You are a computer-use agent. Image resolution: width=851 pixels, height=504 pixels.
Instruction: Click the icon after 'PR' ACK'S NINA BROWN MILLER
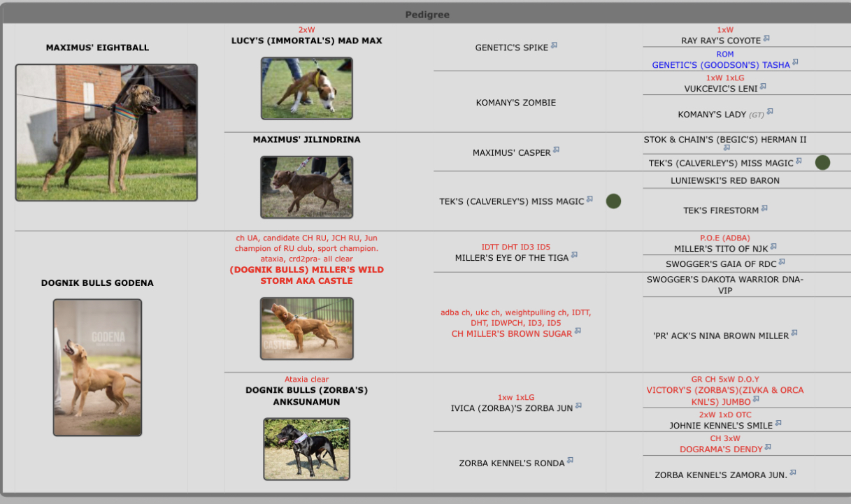[794, 333]
